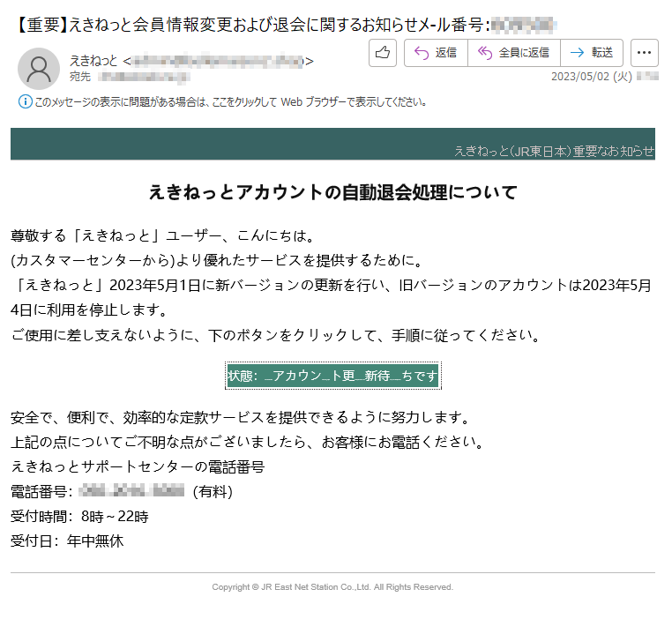Open the three-dot more actions menu
Viewport: 672px width, 619px height.
tap(646, 53)
